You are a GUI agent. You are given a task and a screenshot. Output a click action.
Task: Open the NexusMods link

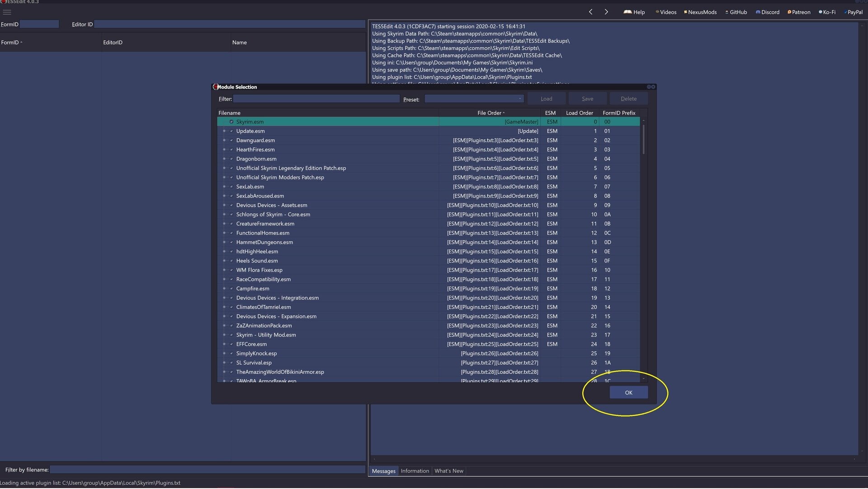[700, 12]
